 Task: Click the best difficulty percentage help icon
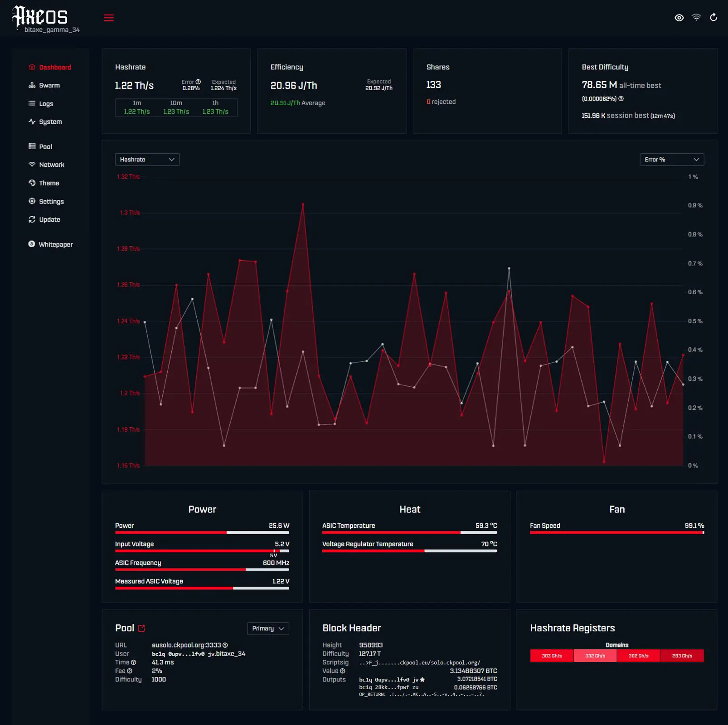[x=621, y=99]
